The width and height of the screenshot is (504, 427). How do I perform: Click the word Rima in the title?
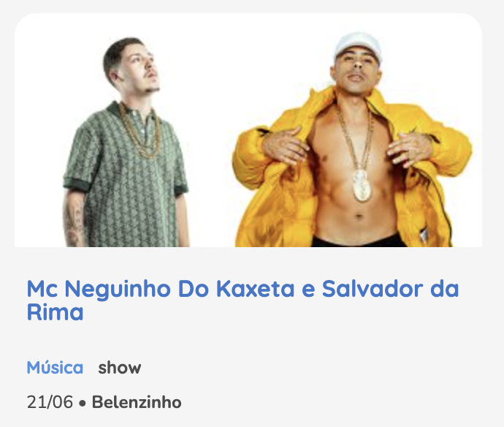[55, 312]
